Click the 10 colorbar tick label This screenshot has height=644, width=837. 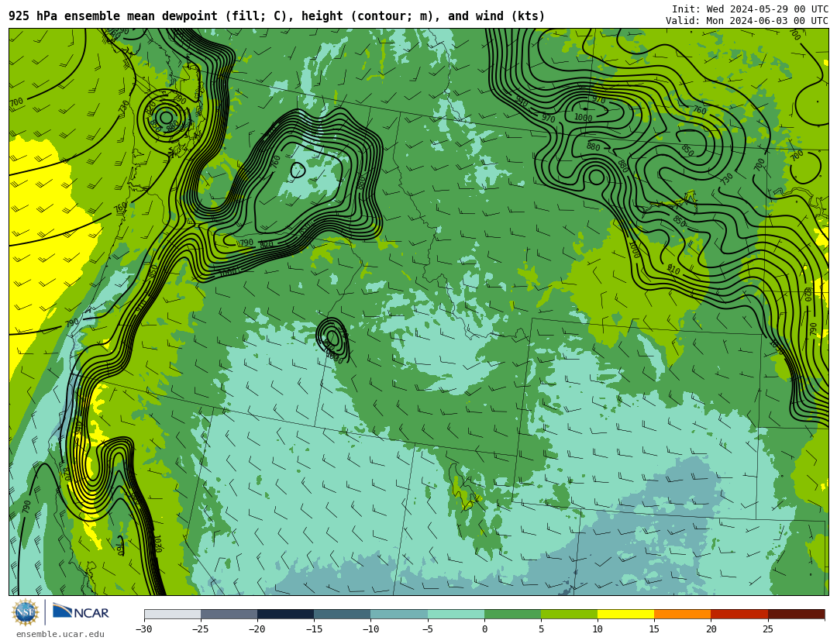tap(598, 629)
